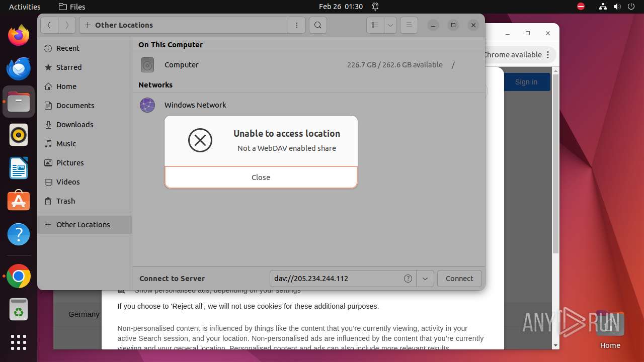Image resolution: width=644 pixels, height=362 pixels.
Task: Expand the view options dropdown arrow
Action: click(390, 25)
